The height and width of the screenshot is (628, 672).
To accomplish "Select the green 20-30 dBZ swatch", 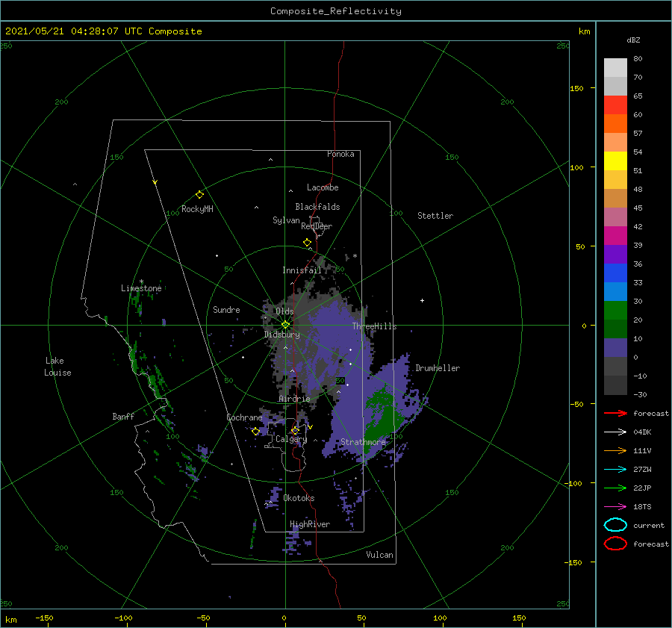I will [x=615, y=311].
